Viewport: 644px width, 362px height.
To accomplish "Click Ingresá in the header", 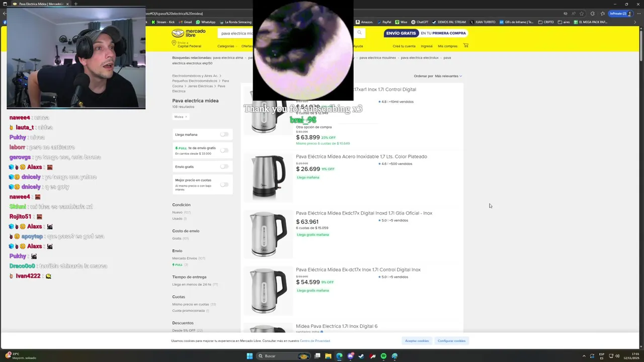I will tap(427, 46).
